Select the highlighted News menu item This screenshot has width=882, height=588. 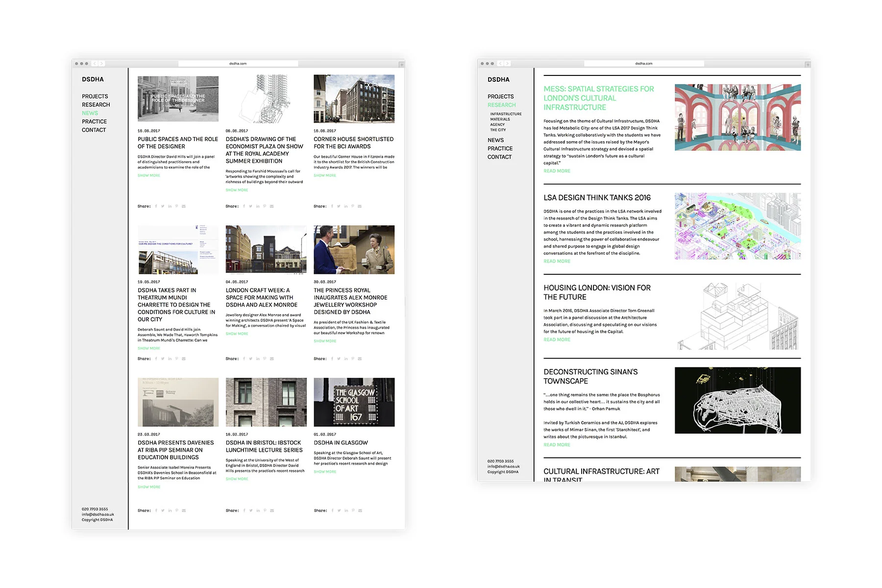(x=90, y=113)
